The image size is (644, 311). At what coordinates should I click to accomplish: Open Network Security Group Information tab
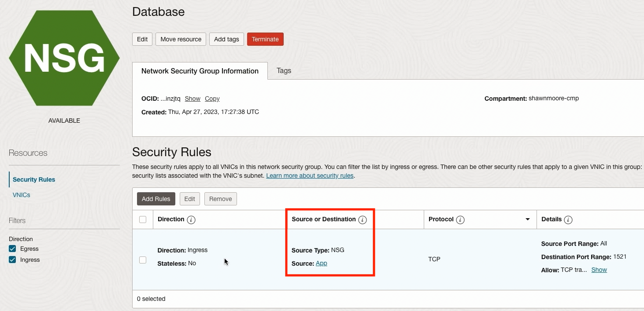pyautogui.click(x=200, y=71)
